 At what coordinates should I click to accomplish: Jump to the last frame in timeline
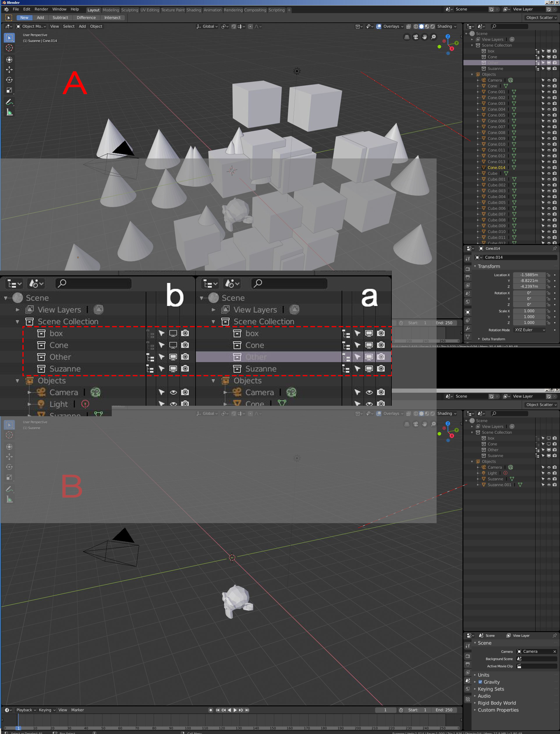(247, 710)
